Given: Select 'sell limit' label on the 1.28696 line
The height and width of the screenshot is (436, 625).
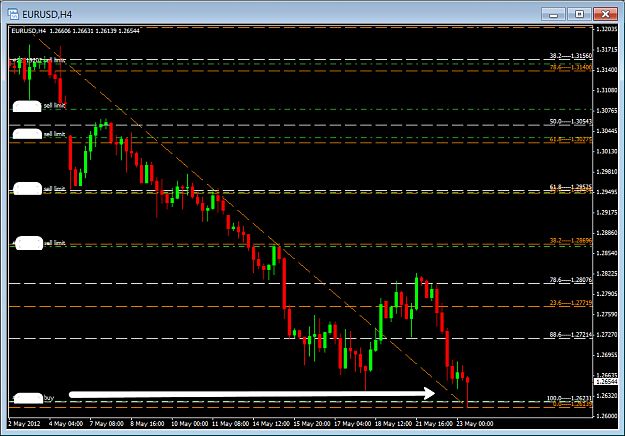Looking at the screenshot, I should [x=54, y=243].
